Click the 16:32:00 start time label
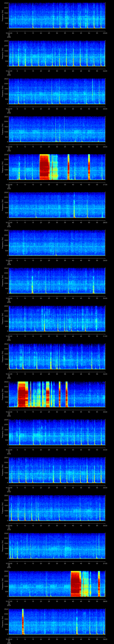Viewport: 114px width, 644px height. [9, 412]
